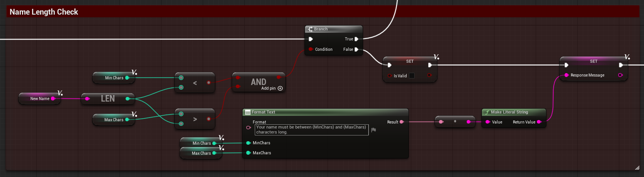Click the Name Length Check comment title
The height and width of the screenshot is (177, 644).
pos(44,12)
